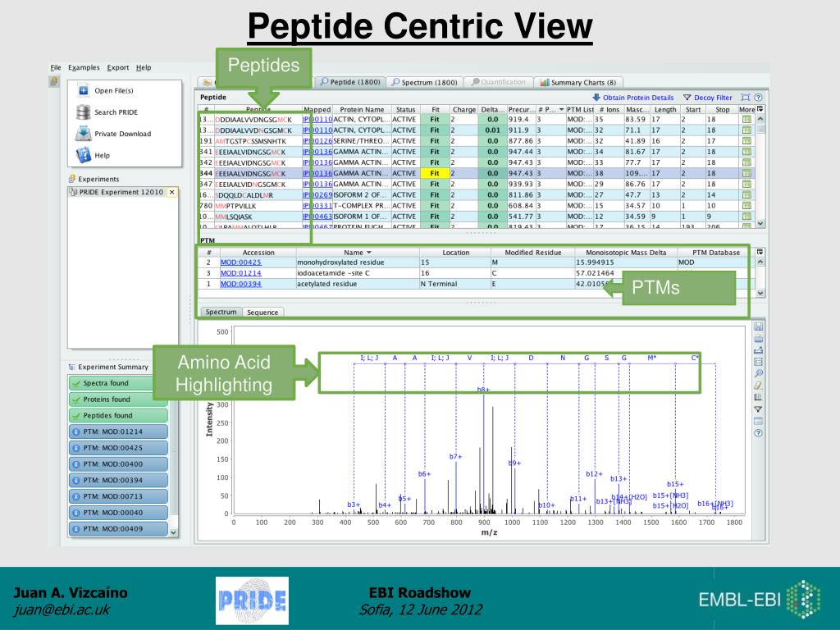Click column chooser icon above PTM table
The width and height of the screenshot is (840, 630).
click(760, 252)
